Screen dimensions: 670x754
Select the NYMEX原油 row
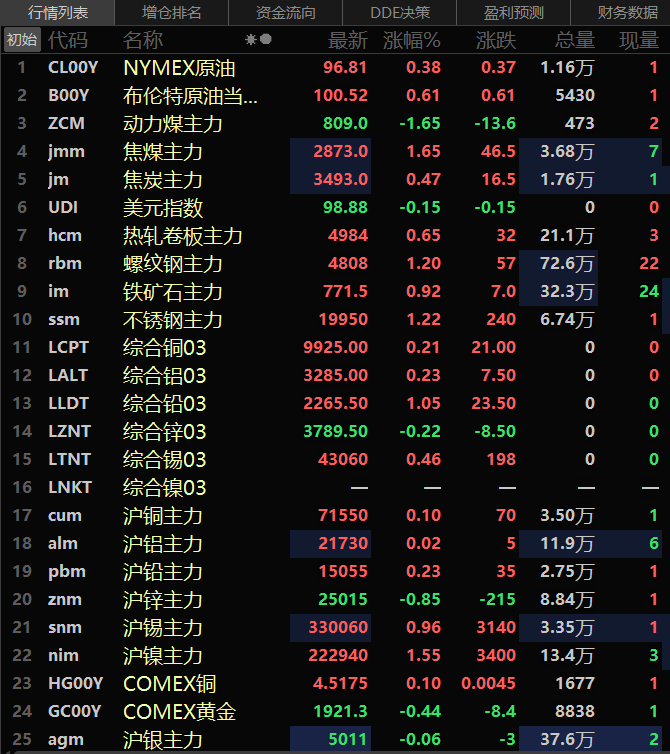click(x=180, y=68)
